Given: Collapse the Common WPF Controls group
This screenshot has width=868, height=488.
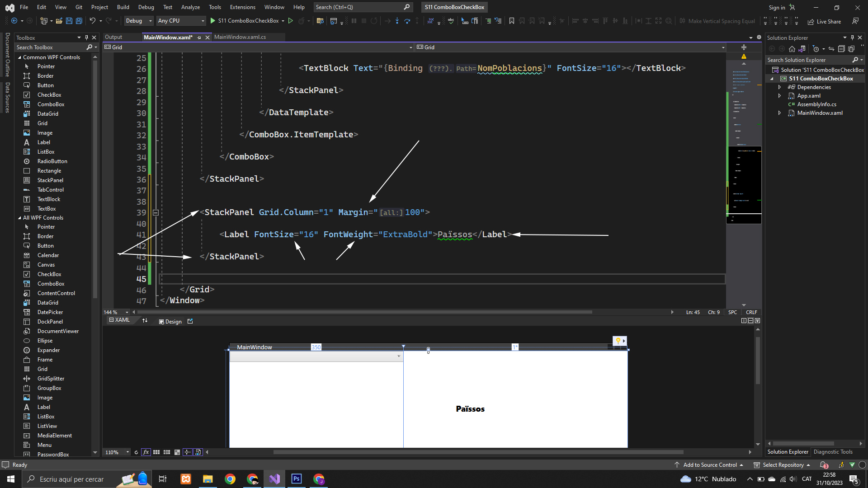Looking at the screenshot, I should pos(20,57).
